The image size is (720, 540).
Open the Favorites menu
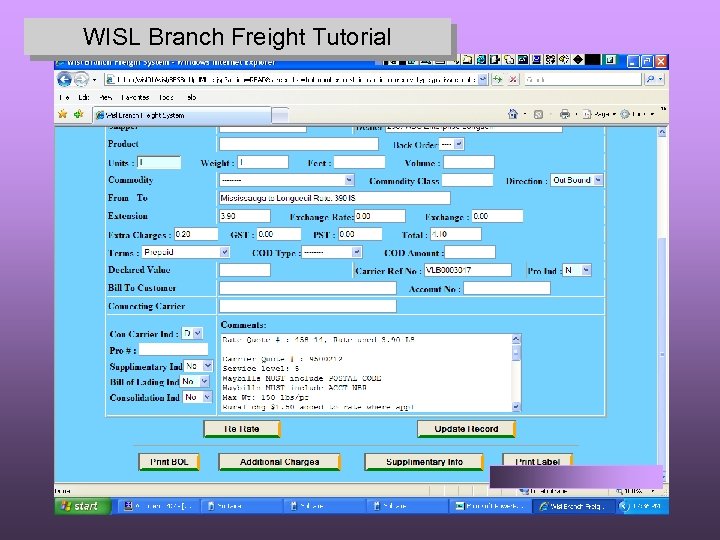click(135, 97)
